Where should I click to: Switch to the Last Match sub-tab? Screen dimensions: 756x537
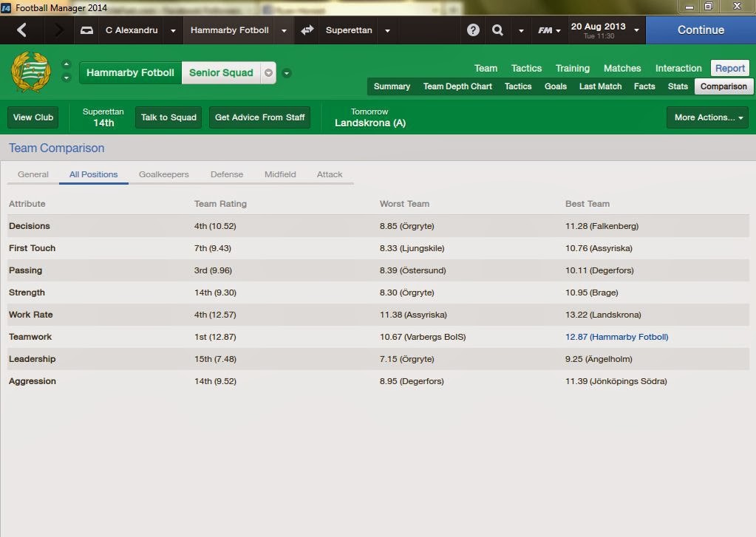pyautogui.click(x=600, y=86)
